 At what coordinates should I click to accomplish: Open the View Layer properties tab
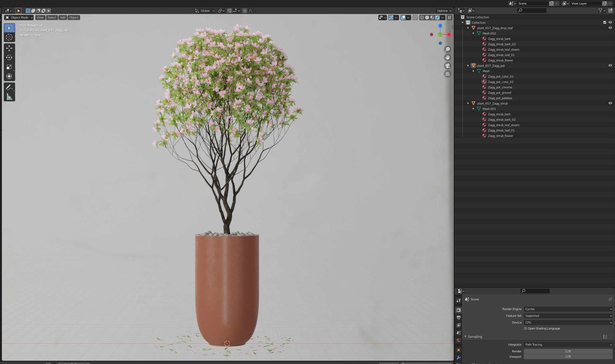(459, 325)
